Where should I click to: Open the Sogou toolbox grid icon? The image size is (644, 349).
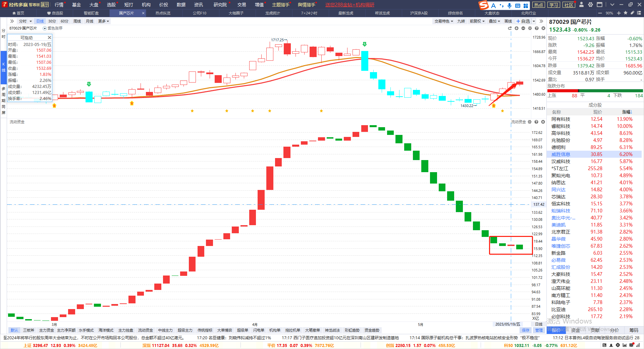[526, 5]
